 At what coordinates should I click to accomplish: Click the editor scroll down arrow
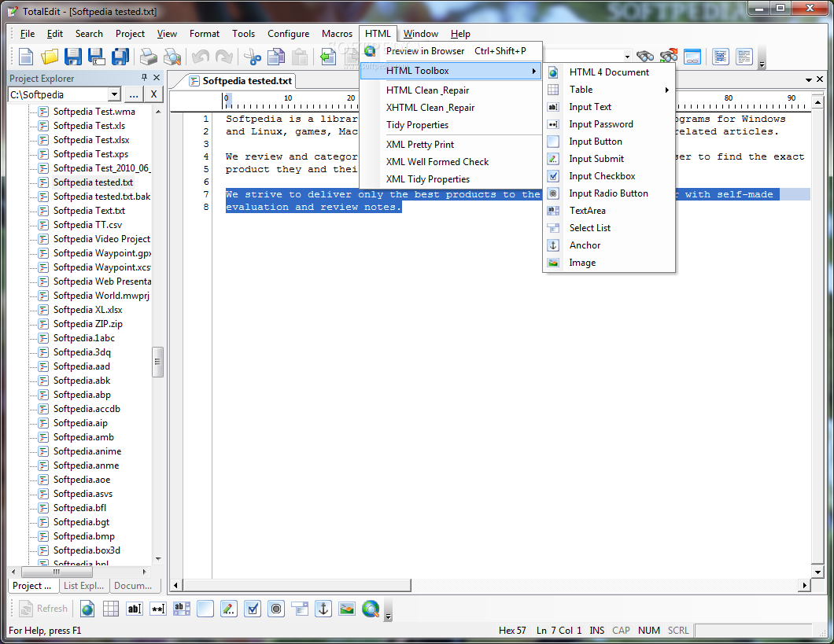[x=818, y=572]
